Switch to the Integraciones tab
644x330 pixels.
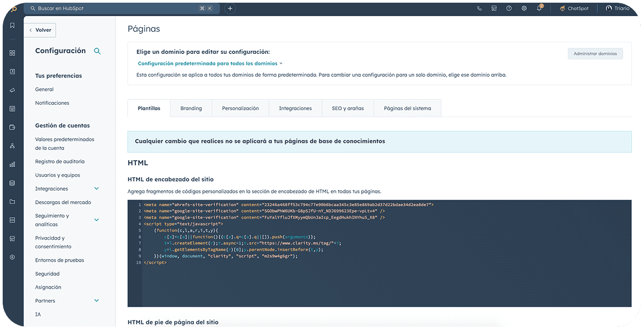295,108
